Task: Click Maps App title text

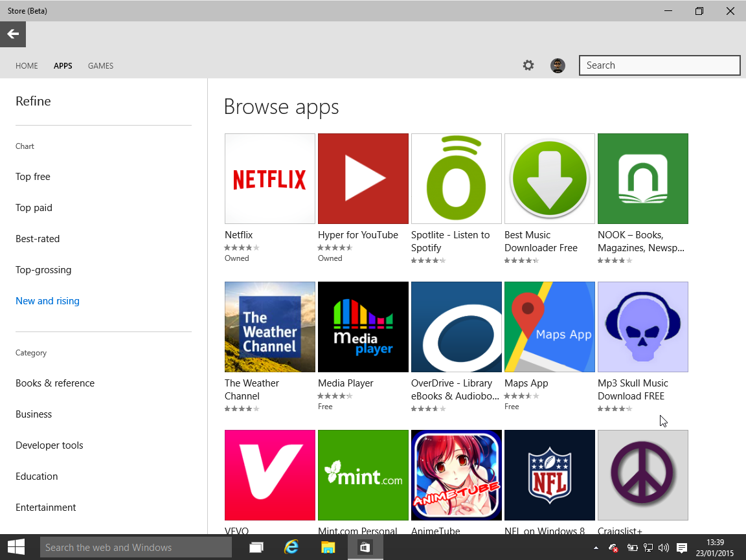Action: pyautogui.click(x=526, y=383)
